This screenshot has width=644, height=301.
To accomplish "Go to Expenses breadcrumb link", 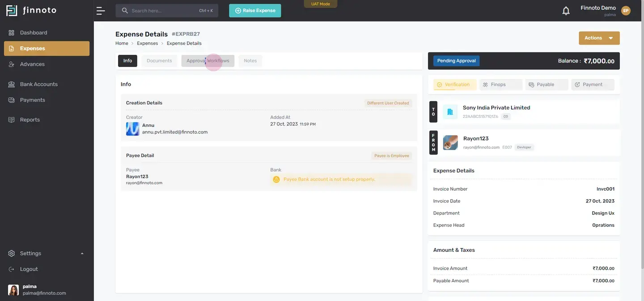I will coord(148,43).
